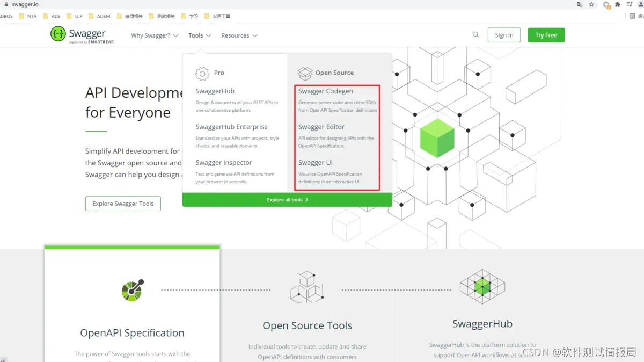This screenshot has width=644, height=362.
Task: Click the Try Free button
Action: 546,35
